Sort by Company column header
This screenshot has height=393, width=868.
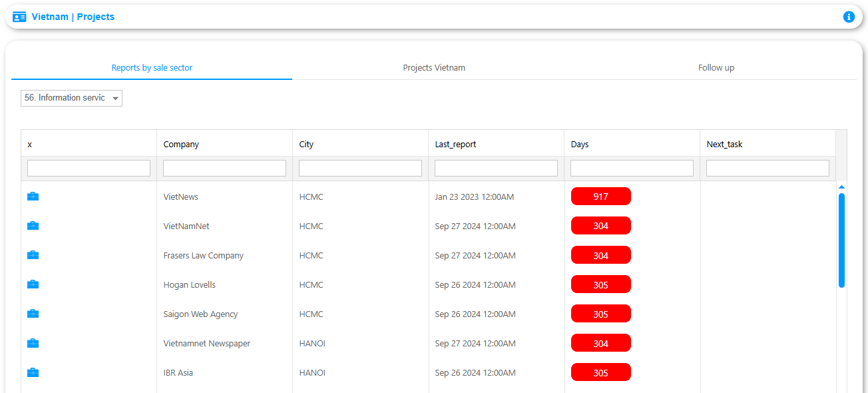[224, 144]
